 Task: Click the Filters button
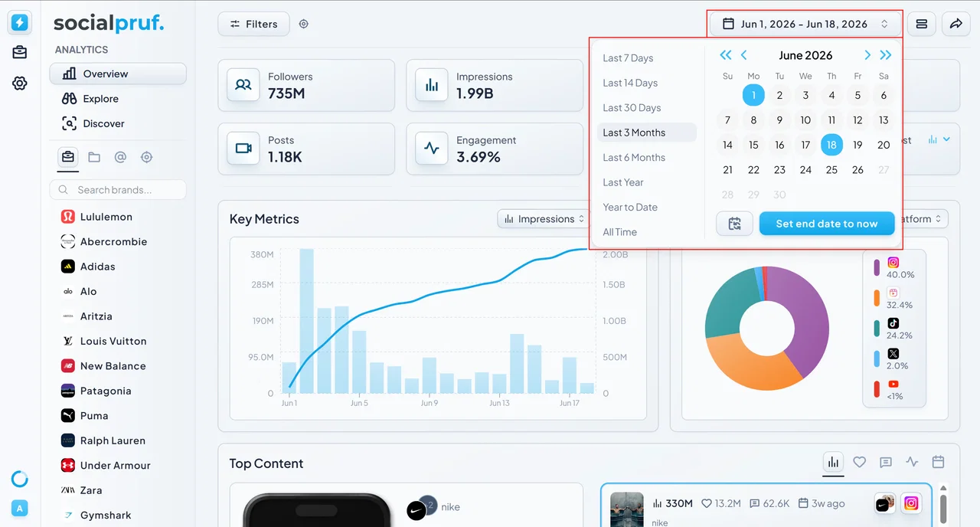253,24
